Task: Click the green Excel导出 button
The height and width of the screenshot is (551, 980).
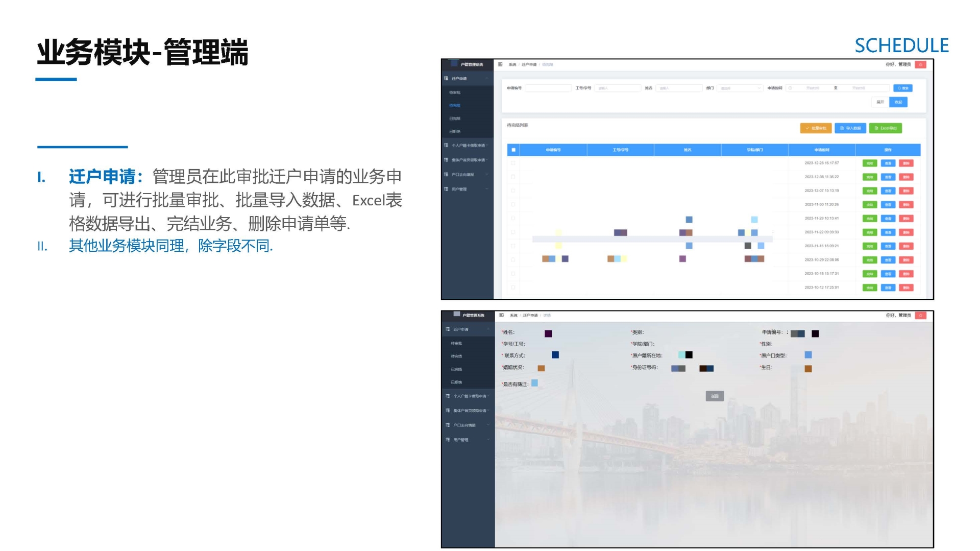Action: (x=885, y=128)
